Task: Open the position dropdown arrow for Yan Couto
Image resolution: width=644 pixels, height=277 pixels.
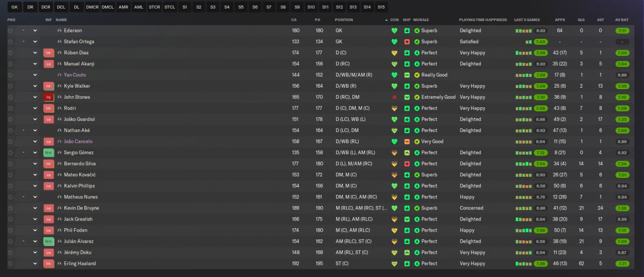Action: [35, 75]
